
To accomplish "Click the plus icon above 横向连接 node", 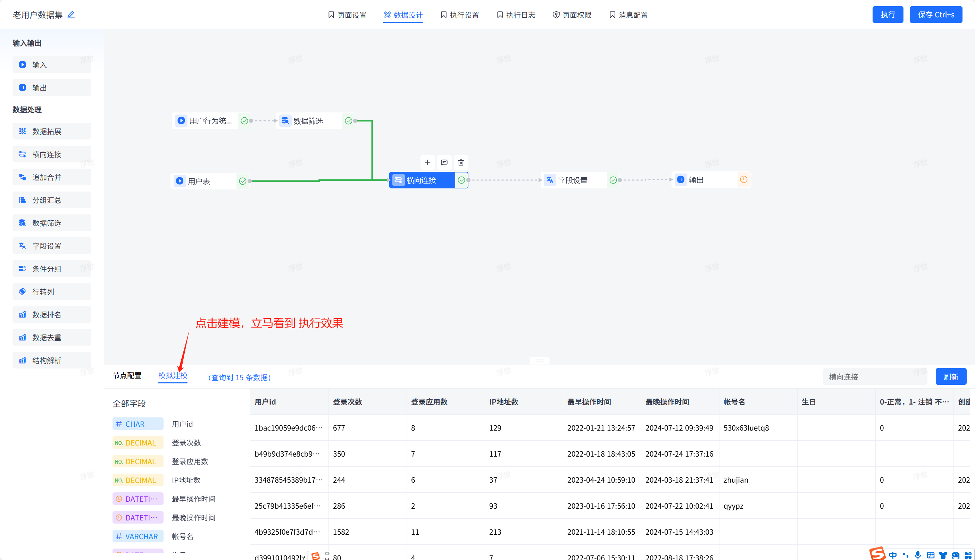I will tap(427, 162).
